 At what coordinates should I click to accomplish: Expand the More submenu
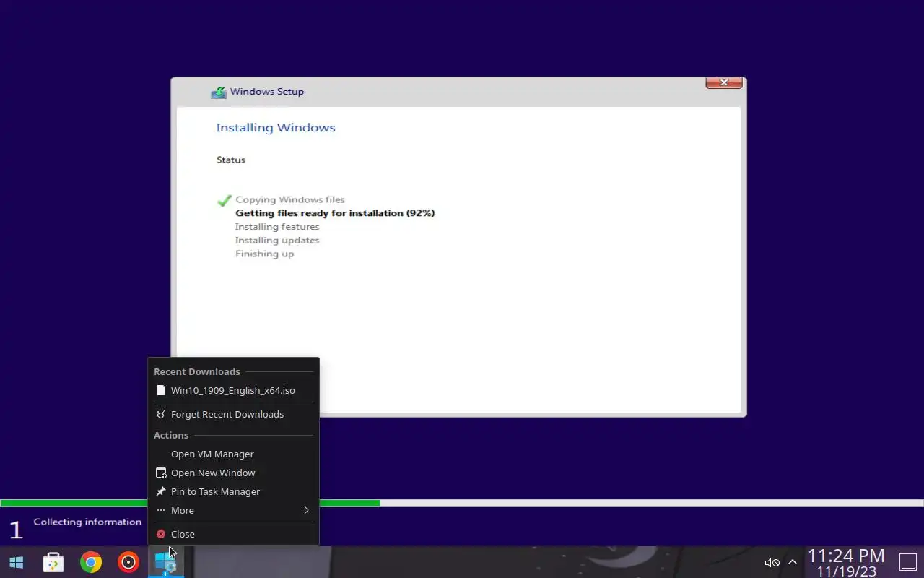233,510
